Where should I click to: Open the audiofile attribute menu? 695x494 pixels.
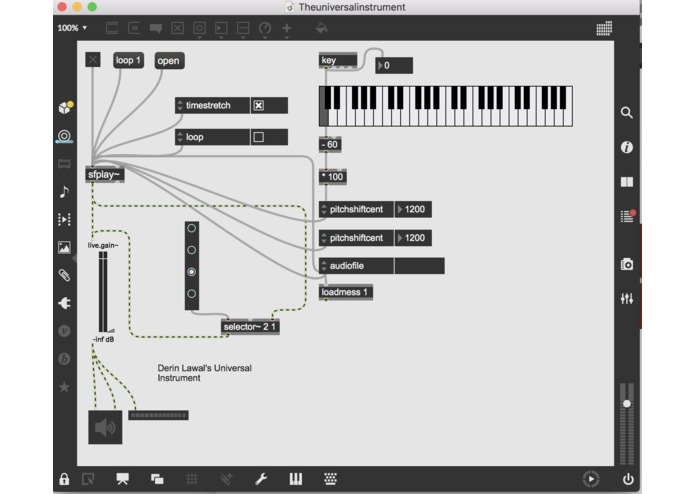click(x=324, y=266)
